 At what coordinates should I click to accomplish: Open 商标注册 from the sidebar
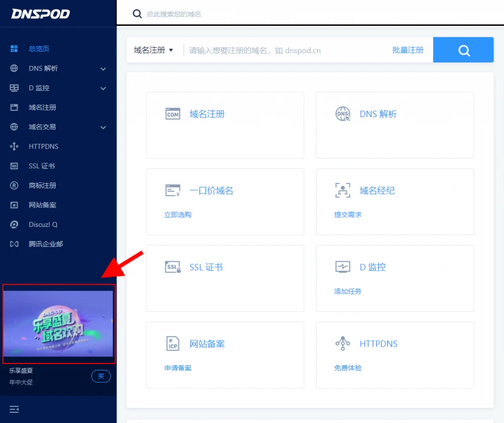[x=42, y=185]
